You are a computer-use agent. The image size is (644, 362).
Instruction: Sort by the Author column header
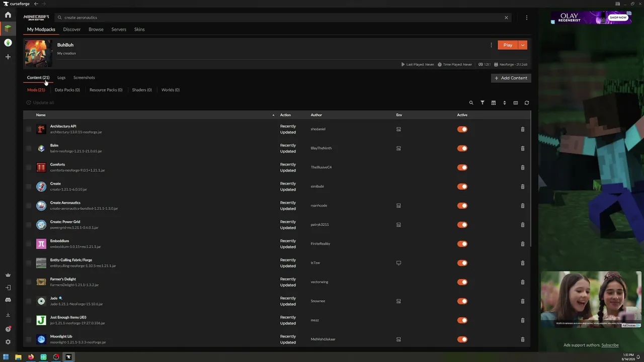click(316, 115)
